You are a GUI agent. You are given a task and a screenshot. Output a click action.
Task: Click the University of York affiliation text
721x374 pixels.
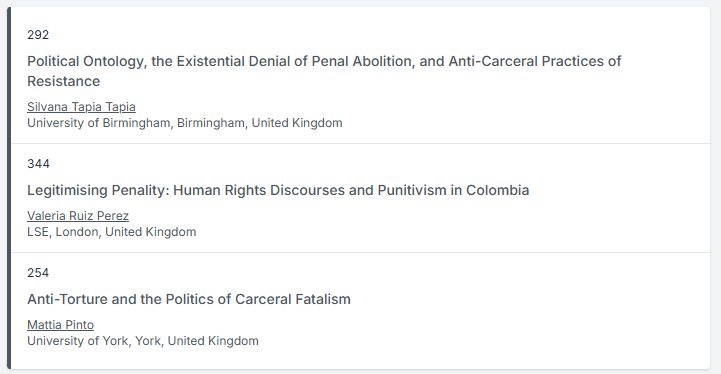tap(143, 341)
